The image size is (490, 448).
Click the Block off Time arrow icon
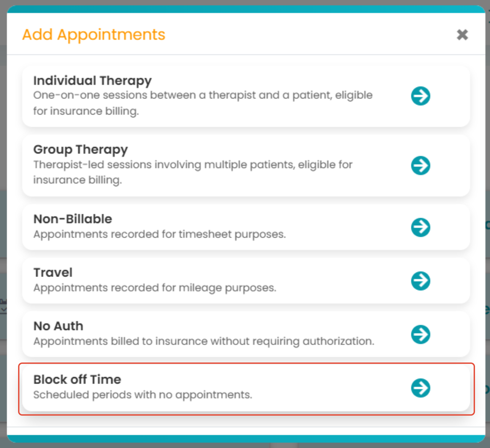click(420, 388)
